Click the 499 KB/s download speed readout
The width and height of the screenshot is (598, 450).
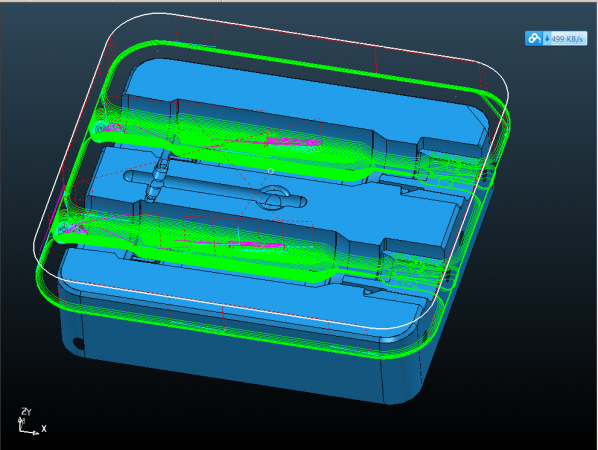click(x=567, y=39)
